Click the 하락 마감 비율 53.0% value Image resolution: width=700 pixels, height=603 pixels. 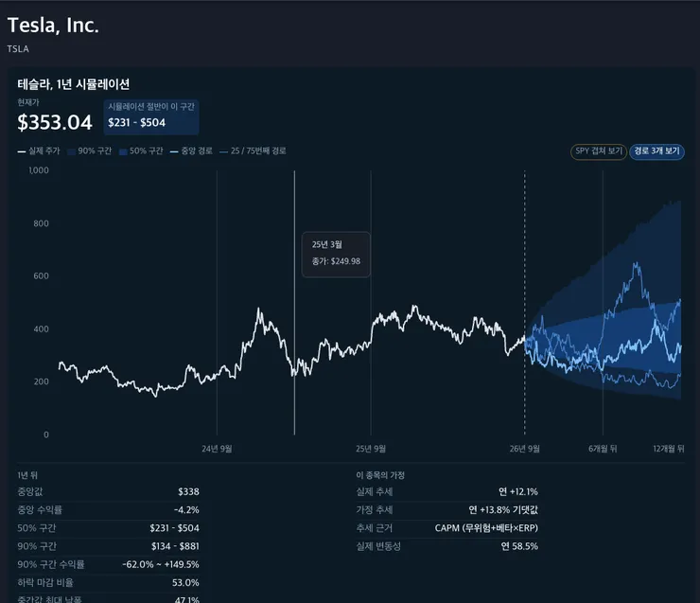click(x=185, y=583)
